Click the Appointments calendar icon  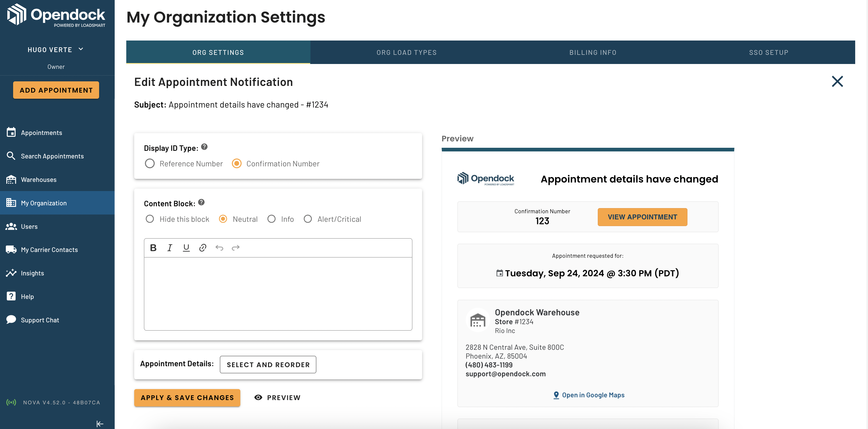point(11,132)
